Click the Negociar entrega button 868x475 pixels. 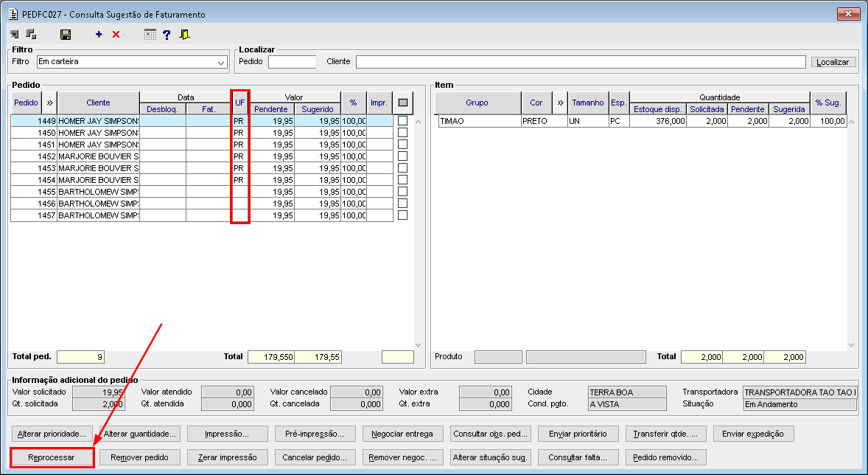click(402, 434)
